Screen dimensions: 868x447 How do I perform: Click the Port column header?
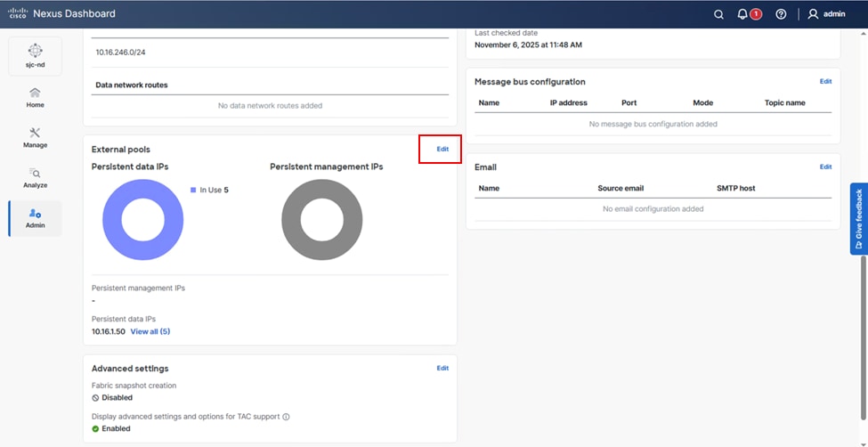[x=629, y=102]
